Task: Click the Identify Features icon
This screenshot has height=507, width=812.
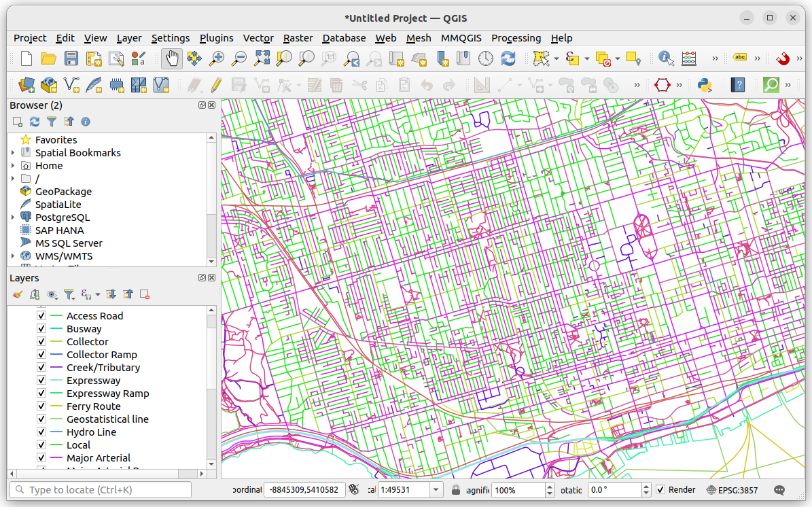Action: 665,58
